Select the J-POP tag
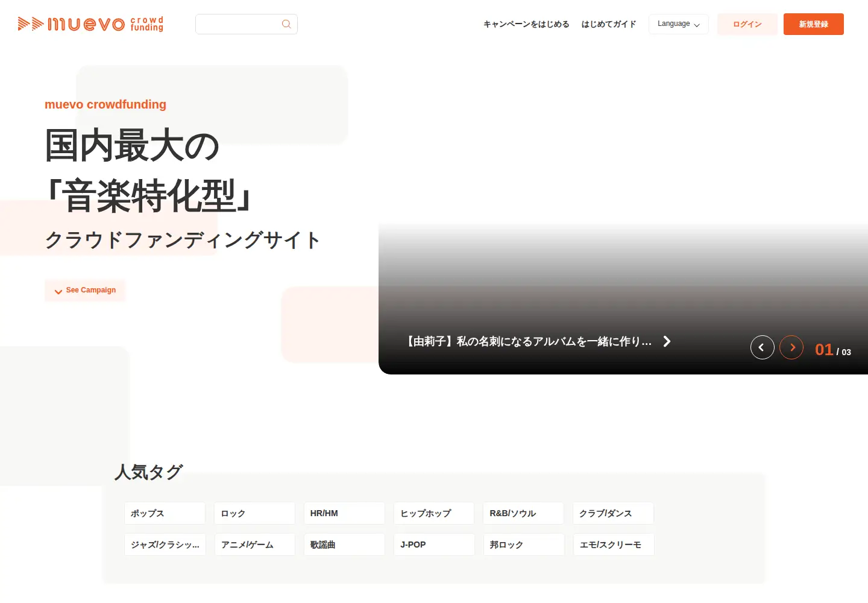The width and height of the screenshot is (868, 603). [434, 545]
